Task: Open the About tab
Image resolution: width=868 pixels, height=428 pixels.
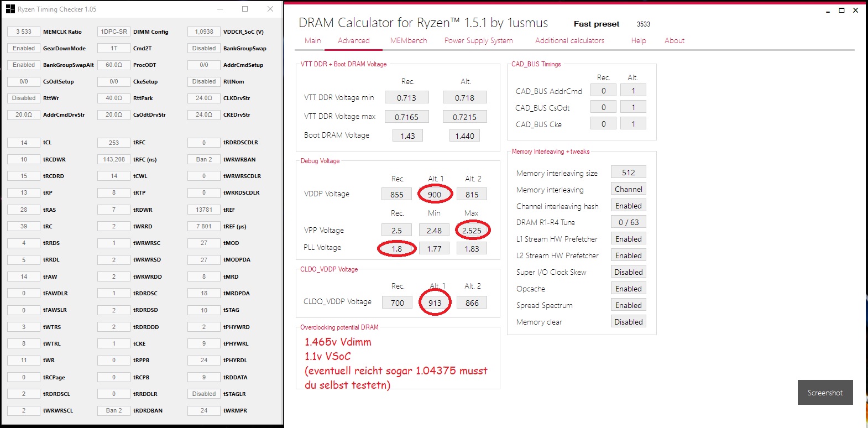Action: click(x=674, y=40)
